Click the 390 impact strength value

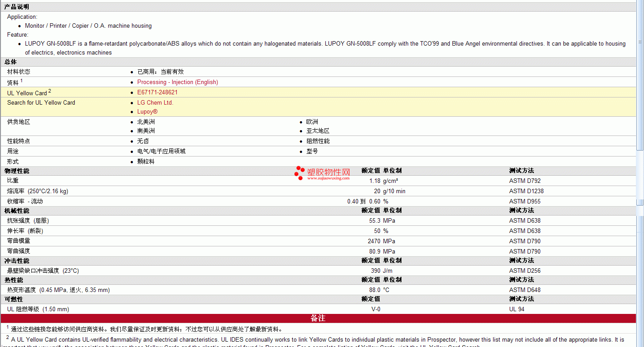coord(375,271)
